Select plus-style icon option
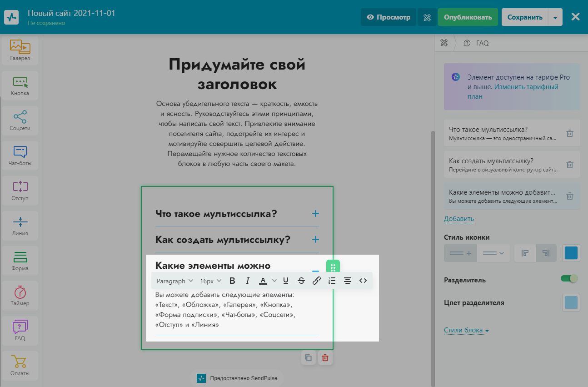 coord(460,253)
